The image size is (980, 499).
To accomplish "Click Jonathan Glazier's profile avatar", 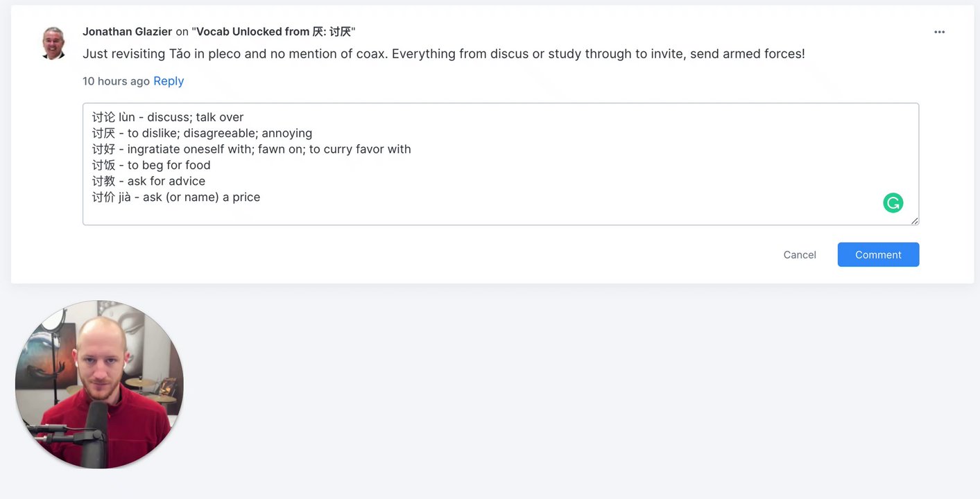I will click(x=53, y=43).
